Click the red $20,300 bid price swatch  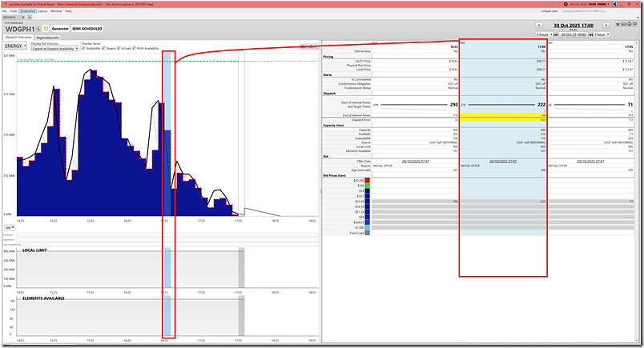pos(367,181)
